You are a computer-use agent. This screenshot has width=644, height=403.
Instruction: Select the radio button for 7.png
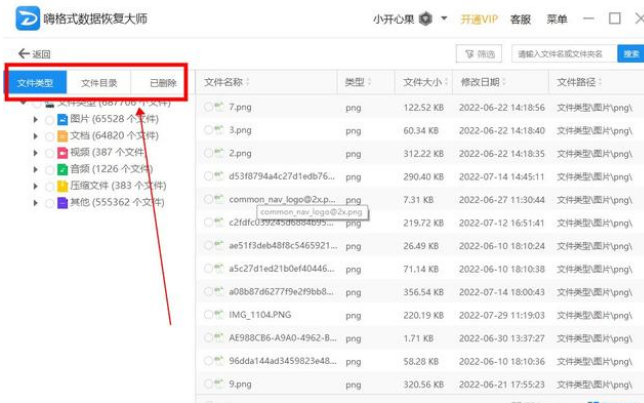point(208,106)
